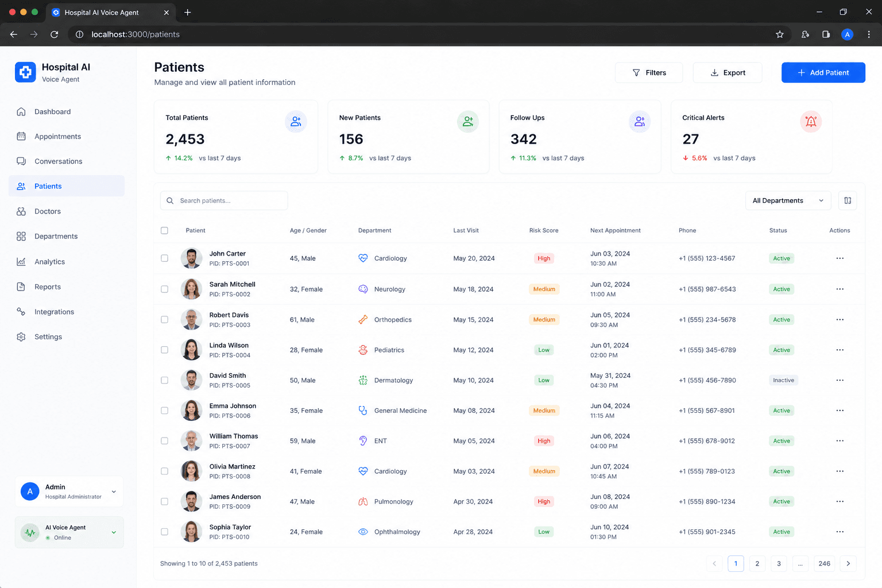Click the column layout toggle icon
Viewport: 882px width, 588px height.
[848, 200]
